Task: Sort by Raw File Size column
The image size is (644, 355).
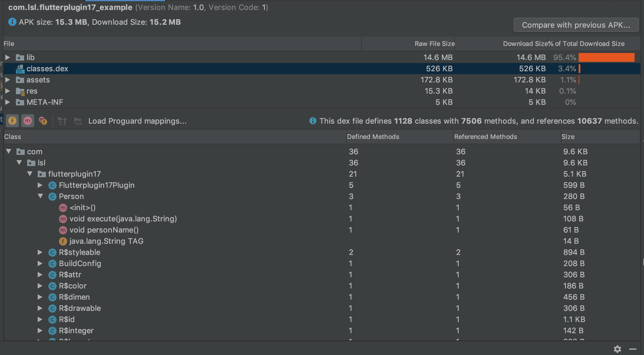Action: coord(434,44)
